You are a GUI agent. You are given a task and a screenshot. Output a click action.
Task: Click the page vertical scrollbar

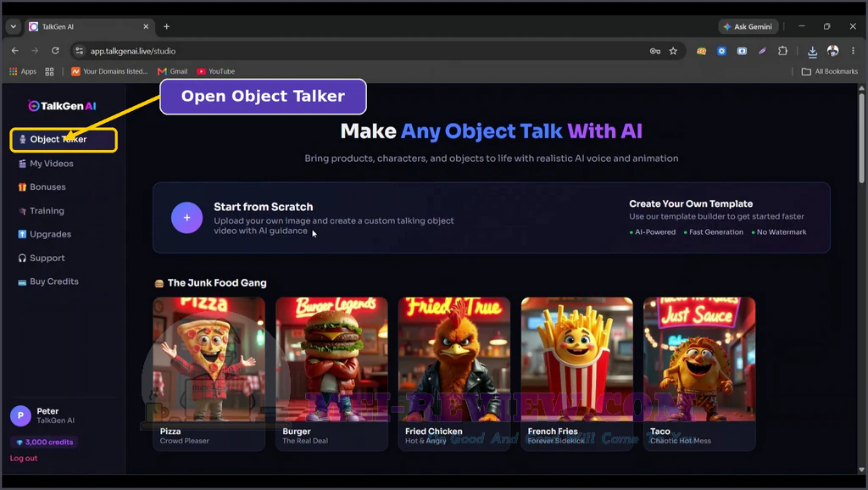coord(861,138)
